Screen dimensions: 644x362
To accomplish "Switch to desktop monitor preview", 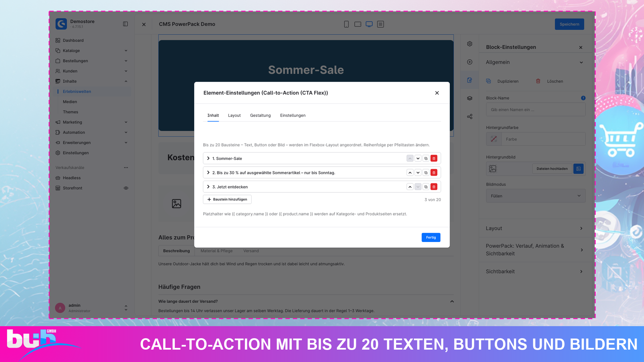I will tap(369, 24).
